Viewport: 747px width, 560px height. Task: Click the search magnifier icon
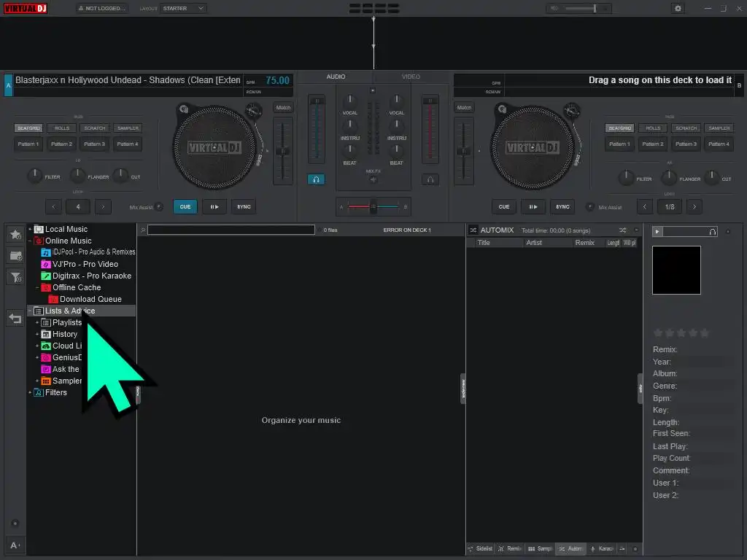pos(143,230)
